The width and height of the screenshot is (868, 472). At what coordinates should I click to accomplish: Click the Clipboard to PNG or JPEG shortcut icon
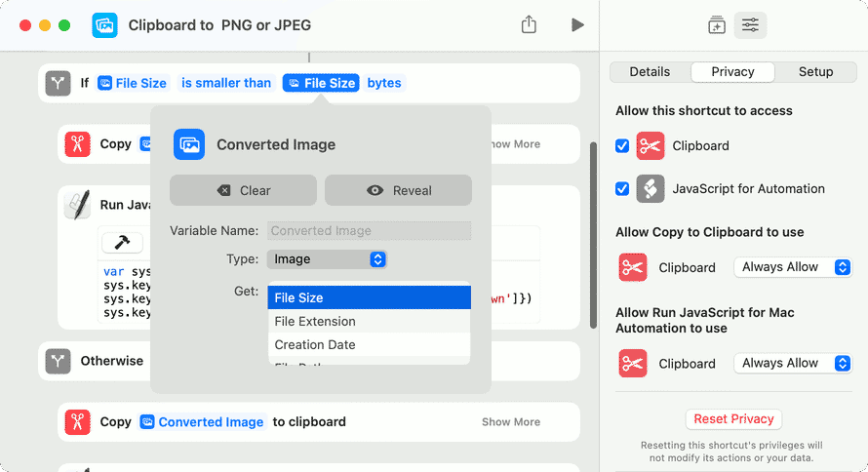click(x=104, y=25)
